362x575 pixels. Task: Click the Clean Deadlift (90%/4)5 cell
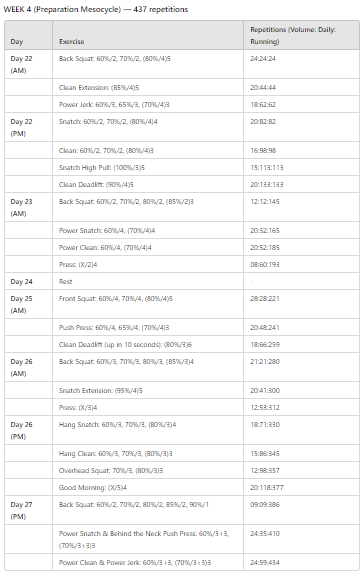click(x=148, y=184)
